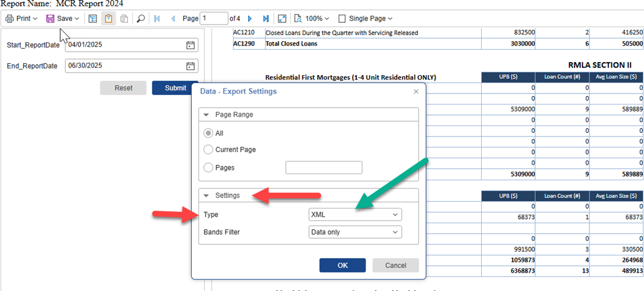Go to the next page
The width and height of the screenshot is (644, 291).
(250, 18)
